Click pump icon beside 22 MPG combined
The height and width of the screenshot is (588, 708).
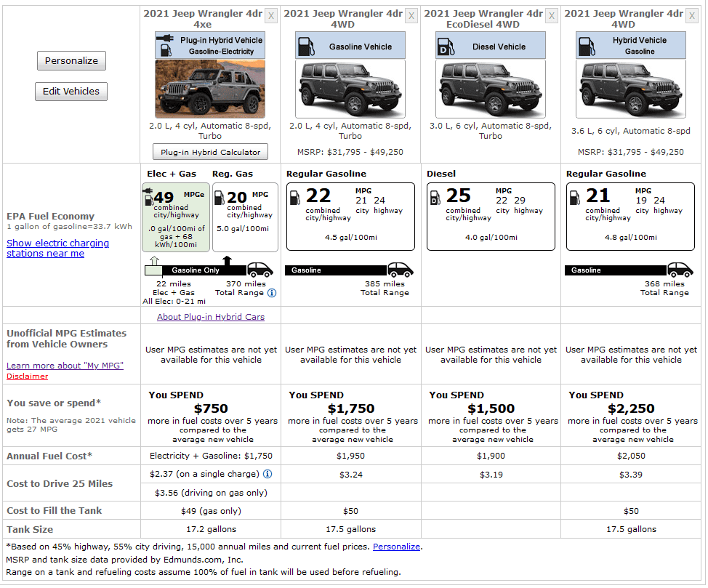(295, 198)
